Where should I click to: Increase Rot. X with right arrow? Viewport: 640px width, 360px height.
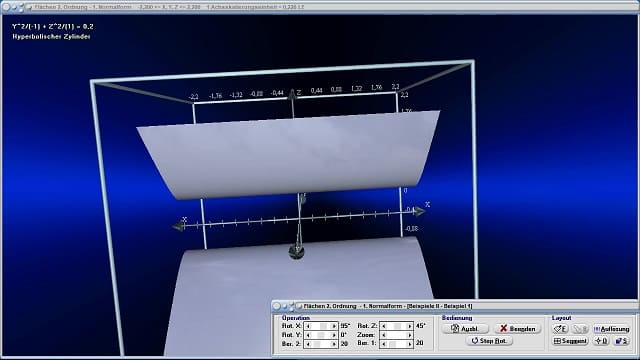click(x=334, y=326)
